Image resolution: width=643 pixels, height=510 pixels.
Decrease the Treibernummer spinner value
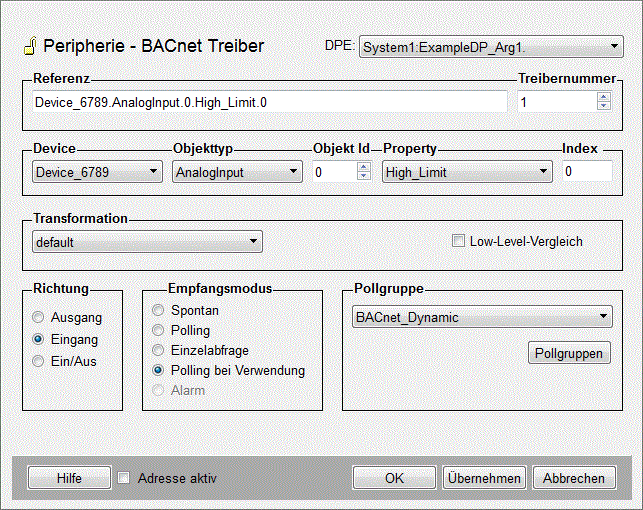tap(603, 106)
